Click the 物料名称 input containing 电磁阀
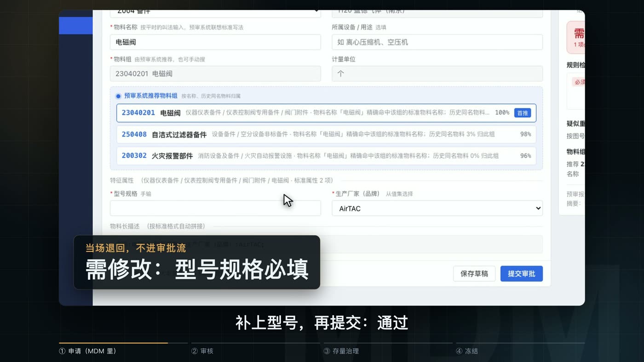Image resolution: width=644 pixels, height=362 pixels. coord(215,42)
